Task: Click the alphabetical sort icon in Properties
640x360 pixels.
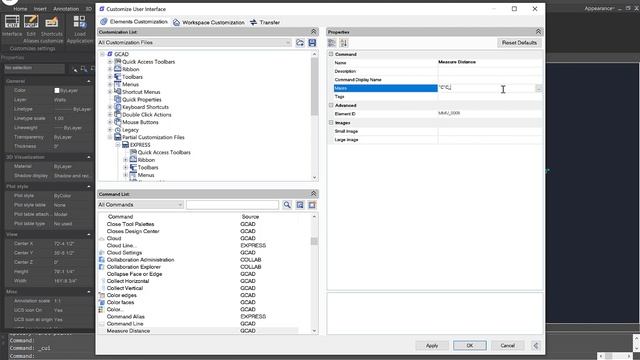Action: click(344, 43)
